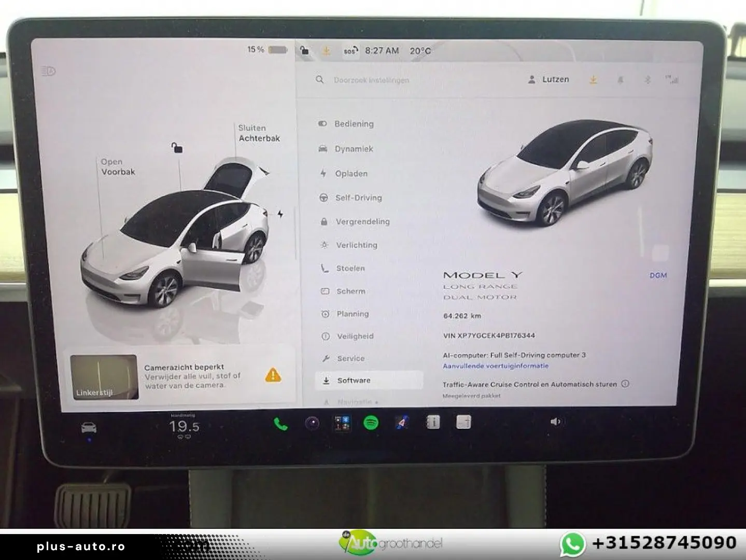Tap the Bediening toggle icon
This screenshot has width=746, height=560.
[322, 123]
